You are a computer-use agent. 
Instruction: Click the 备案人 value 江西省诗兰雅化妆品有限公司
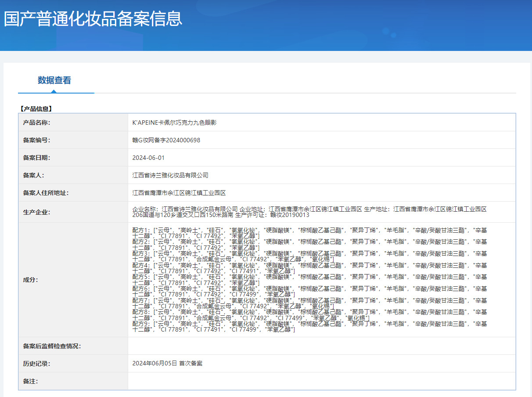click(x=170, y=175)
